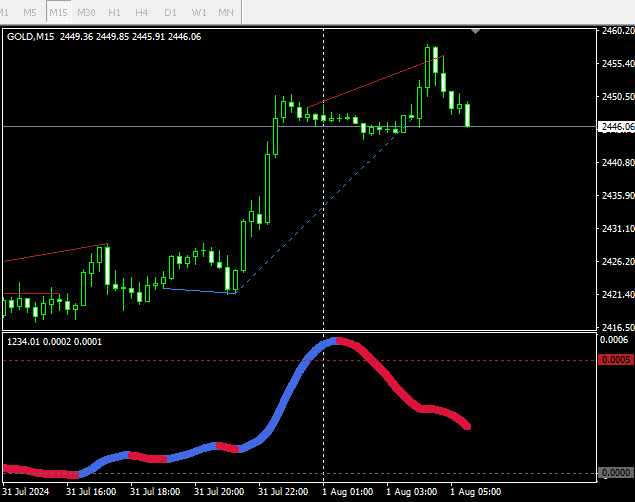This screenshot has height=502, width=635.
Task: Click the 31 Jul 22:00 time axis label
Action: click(x=282, y=492)
